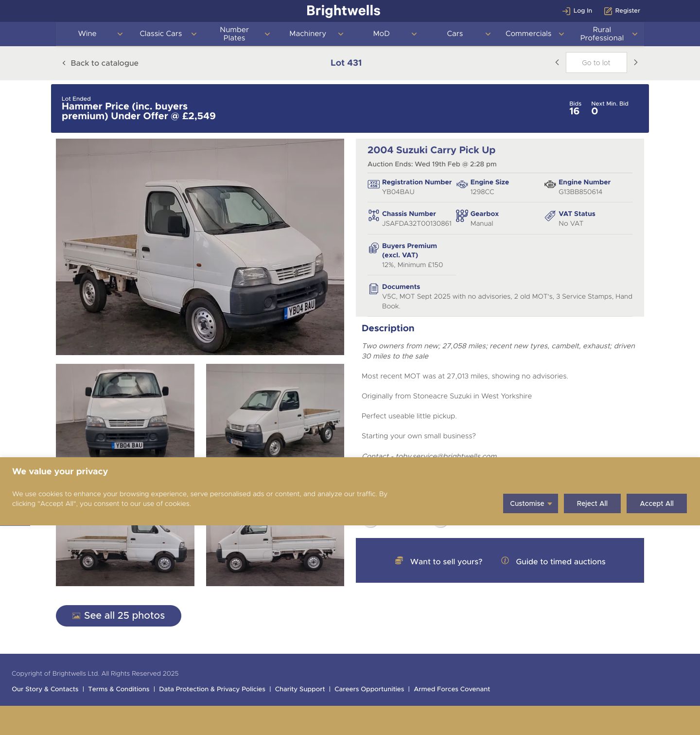Click coins icon next to Want to sell yours
Image resolution: width=700 pixels, height=735 pixels.
399,560
